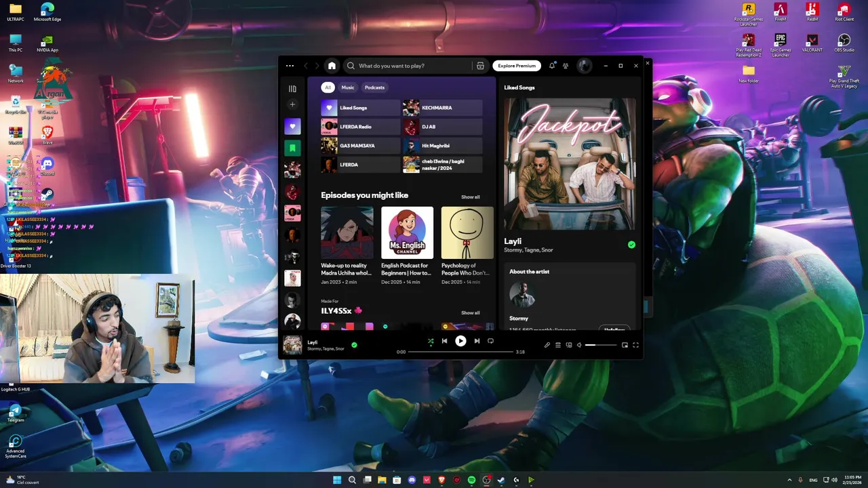Viewport: 868px width, 488px height.
Task: Open Epic Games Launcher desktop icon
Action: coord(781,45)
